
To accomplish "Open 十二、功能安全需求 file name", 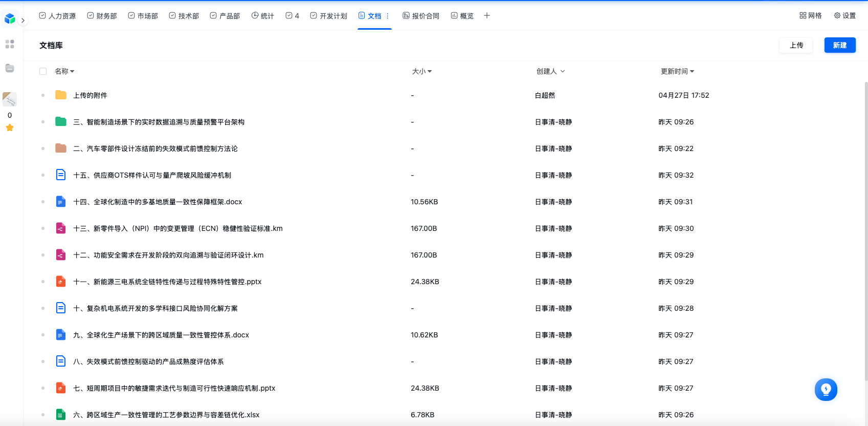I will pyautogui.click(x=168, y=255).
